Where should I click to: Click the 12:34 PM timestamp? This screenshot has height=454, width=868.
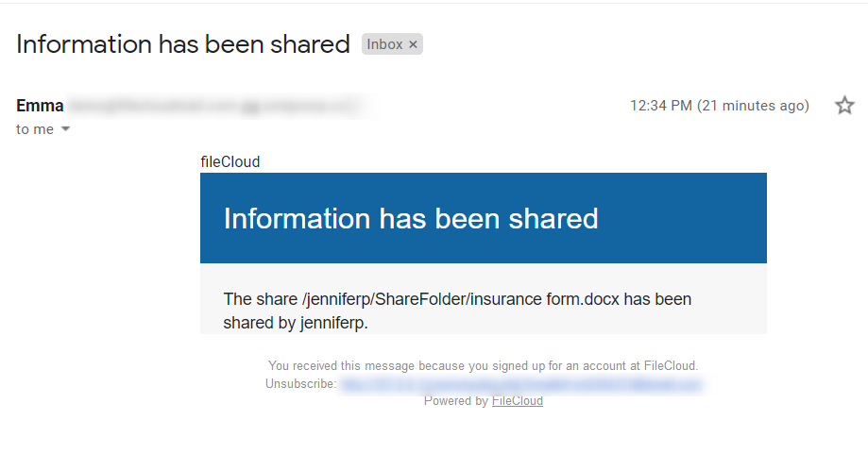pyautogui.click(x=660, y=106)
